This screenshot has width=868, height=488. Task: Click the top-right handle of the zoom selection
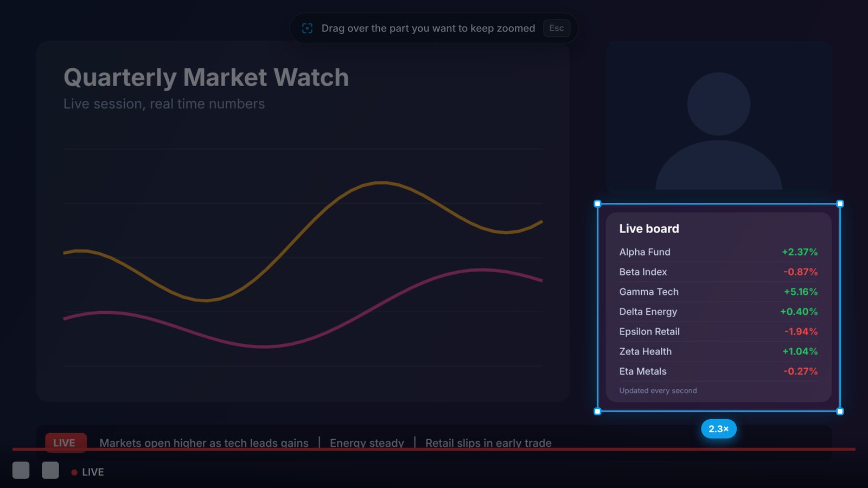pyautogui.click(x=840, y=204)
